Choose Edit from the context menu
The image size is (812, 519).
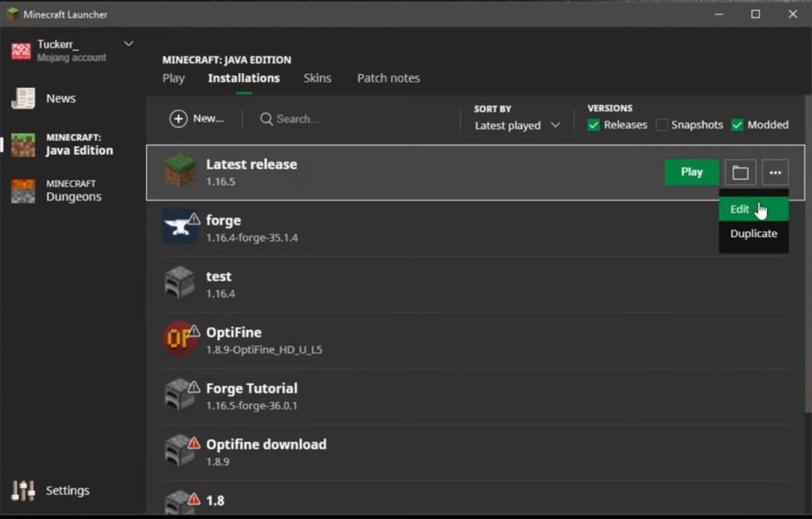[754, 209]
